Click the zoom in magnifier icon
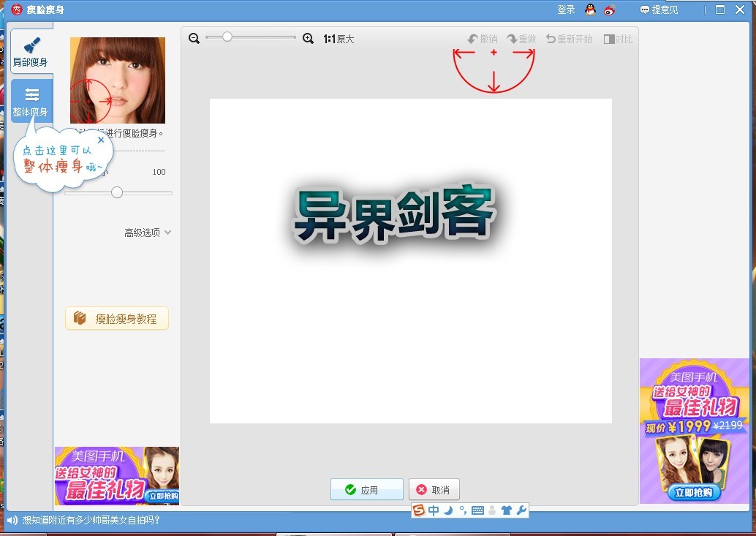This screenshot has width=756, height=536. (308, 39)
